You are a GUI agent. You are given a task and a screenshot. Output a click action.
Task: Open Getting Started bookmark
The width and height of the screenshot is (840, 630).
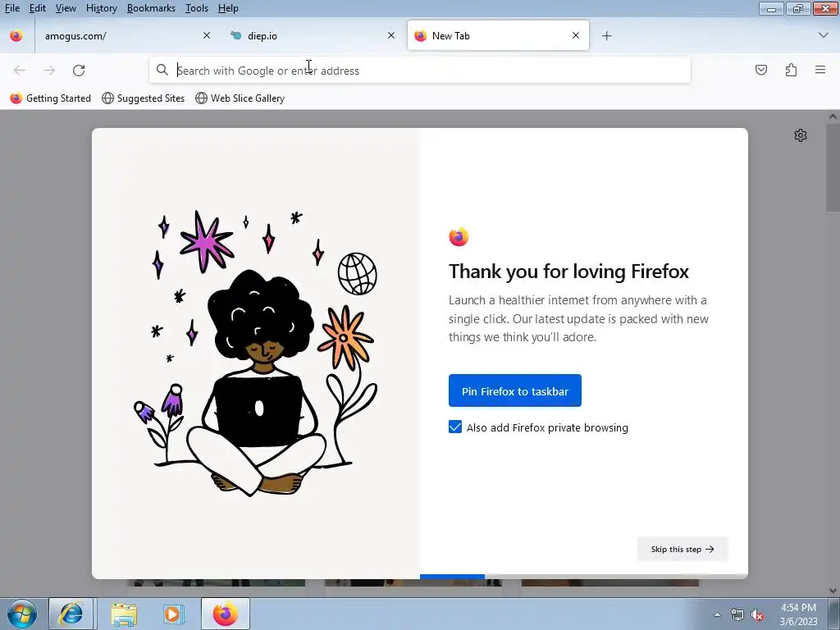[50, 98]
